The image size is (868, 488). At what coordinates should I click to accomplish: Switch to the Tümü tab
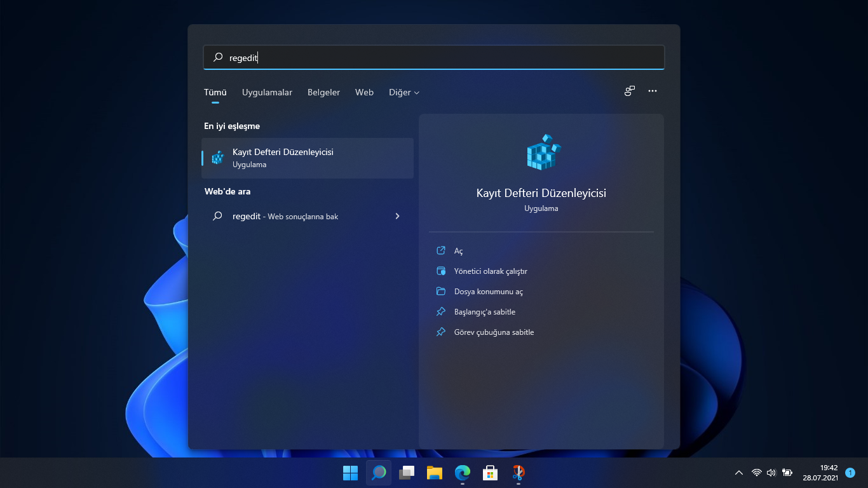click(x=215, y=92)
